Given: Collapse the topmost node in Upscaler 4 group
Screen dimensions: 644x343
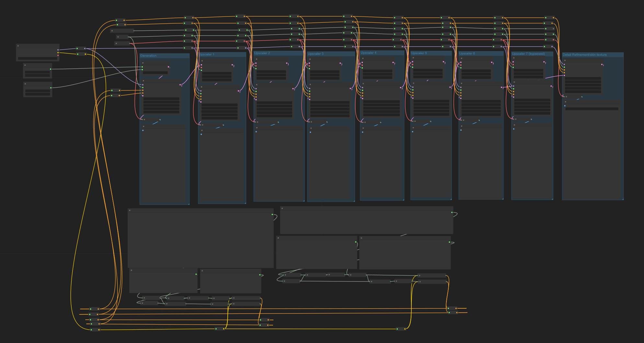Looking at the screenshot, I should [363, 58].
